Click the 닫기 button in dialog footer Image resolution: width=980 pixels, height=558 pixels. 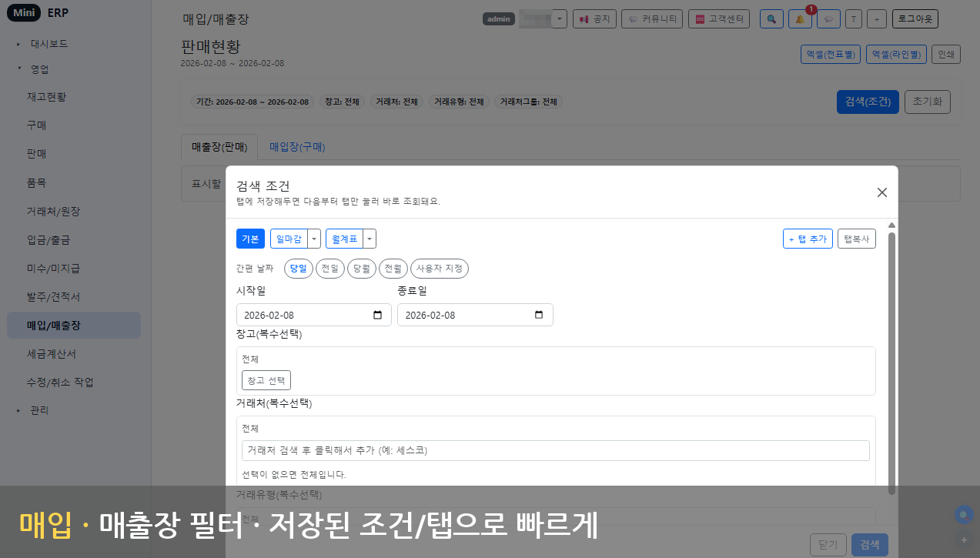click(x=828, y=545)
